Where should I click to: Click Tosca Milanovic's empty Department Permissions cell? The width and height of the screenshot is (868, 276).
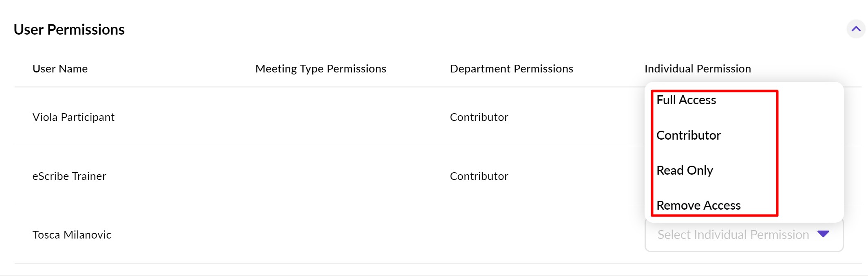511,235
